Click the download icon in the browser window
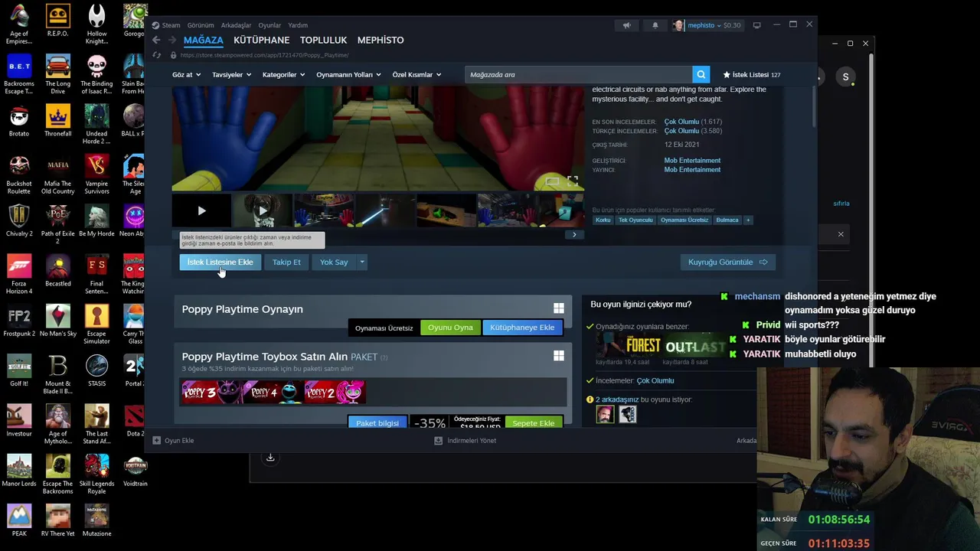Image resolution: width=980 pixels, height=551 pixels. click(x=270, y=457)
